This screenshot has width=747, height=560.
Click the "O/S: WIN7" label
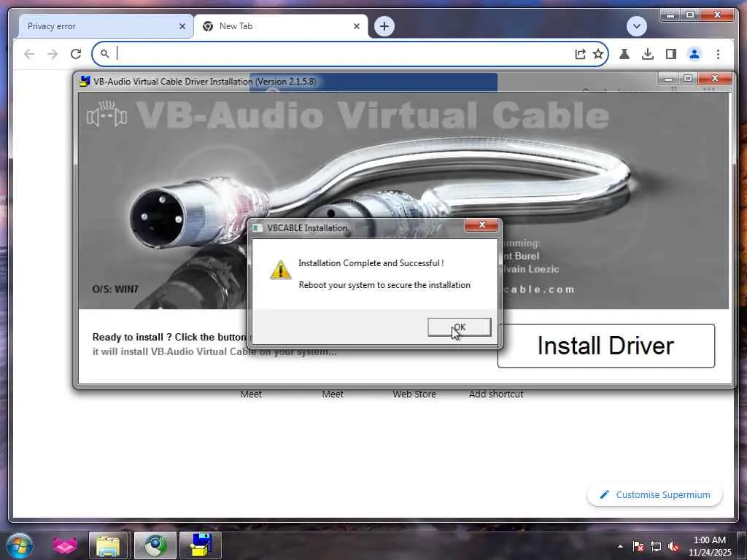pos(115,289)
